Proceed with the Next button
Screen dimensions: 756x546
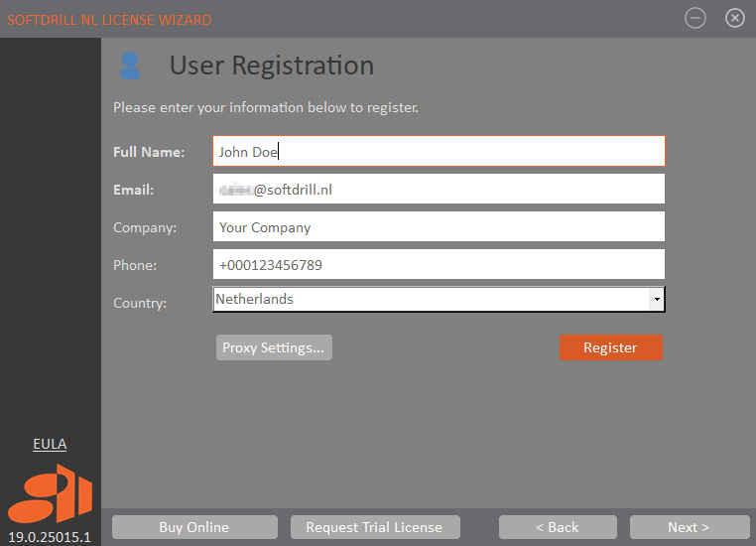tap(689, 527)
